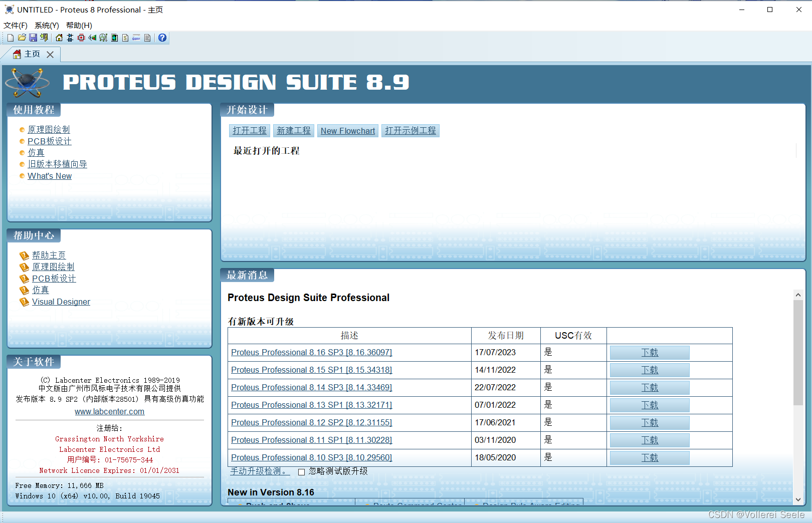Click the New Flowchart button
This screenshot has height=523, width=812.
[348, 131]
